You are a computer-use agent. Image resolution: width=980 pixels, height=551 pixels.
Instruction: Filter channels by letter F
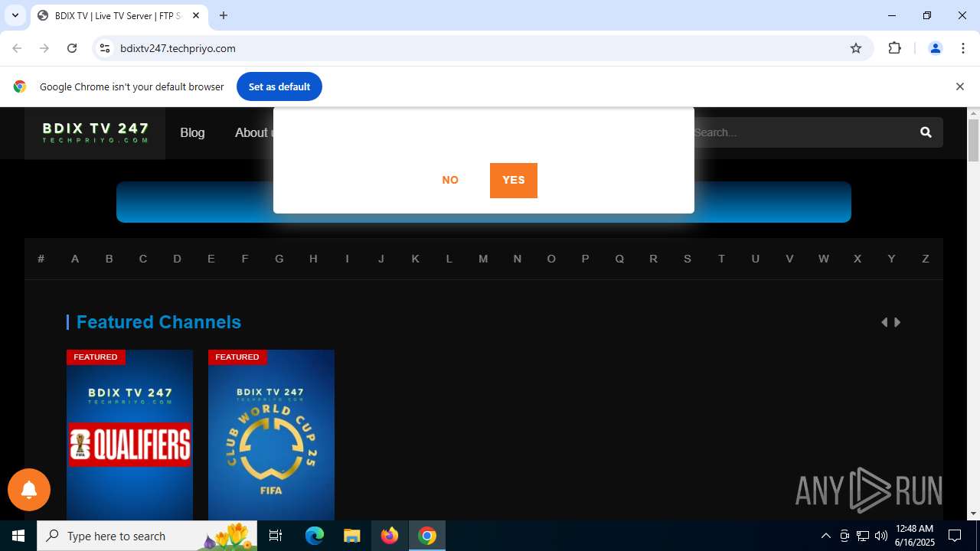(x=245, y=259)
